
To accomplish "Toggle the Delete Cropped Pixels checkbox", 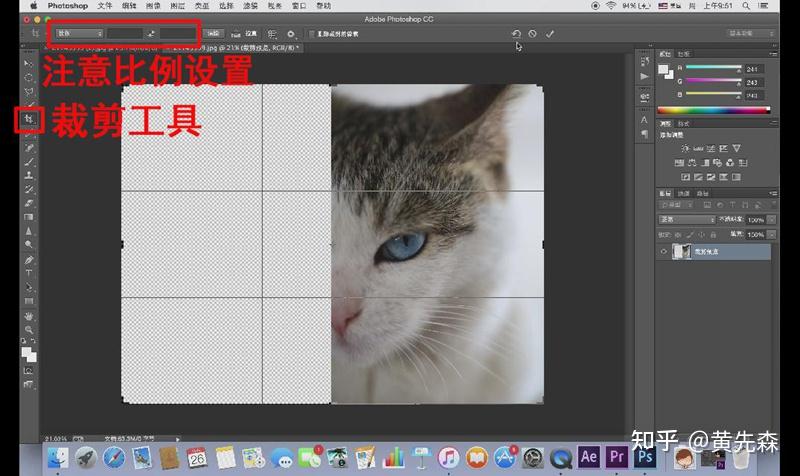I will click(312, 34).
